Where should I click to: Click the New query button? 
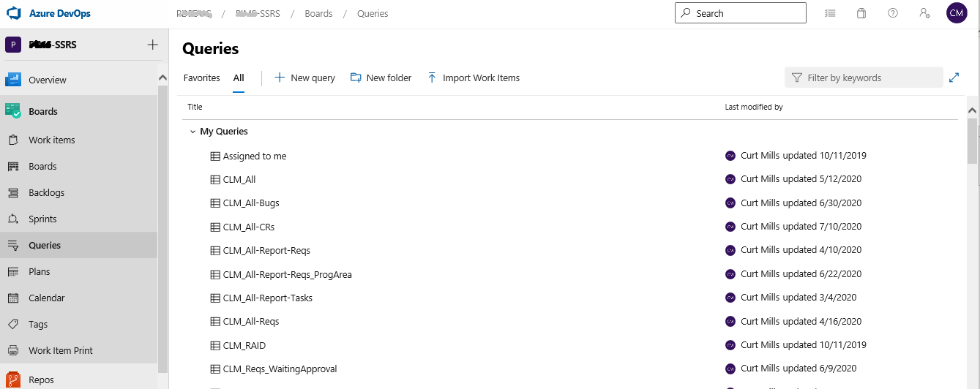[304, 78]
